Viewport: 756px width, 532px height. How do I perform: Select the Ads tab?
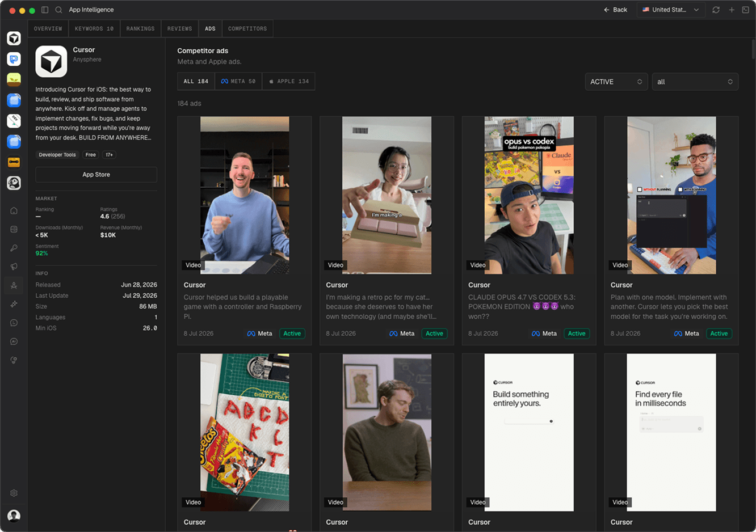tap(210, 28)
